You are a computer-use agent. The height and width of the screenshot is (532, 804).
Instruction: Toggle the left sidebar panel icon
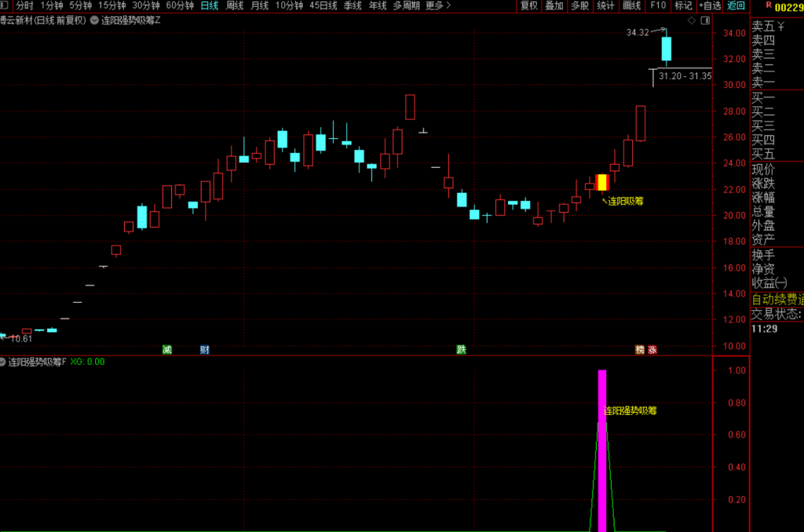4,5
